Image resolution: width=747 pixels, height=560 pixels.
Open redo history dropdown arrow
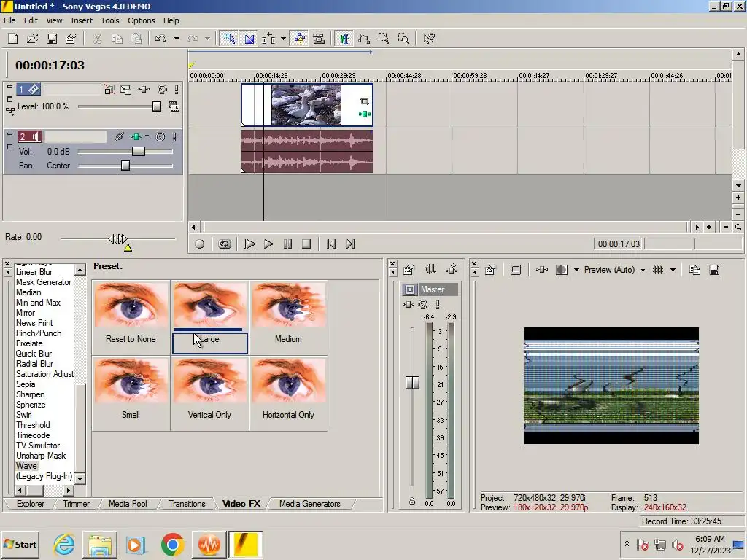207,39
